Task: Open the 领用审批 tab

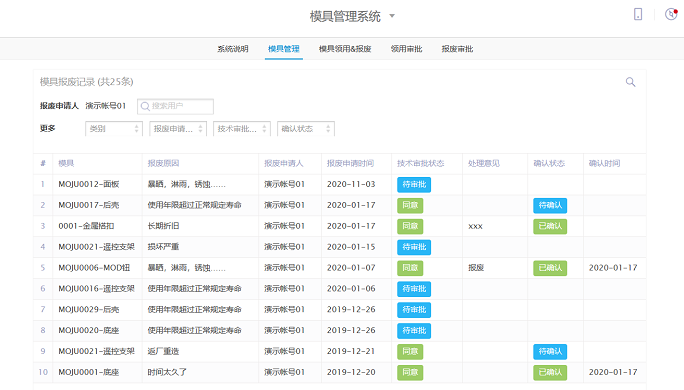Action: (406, 49)
